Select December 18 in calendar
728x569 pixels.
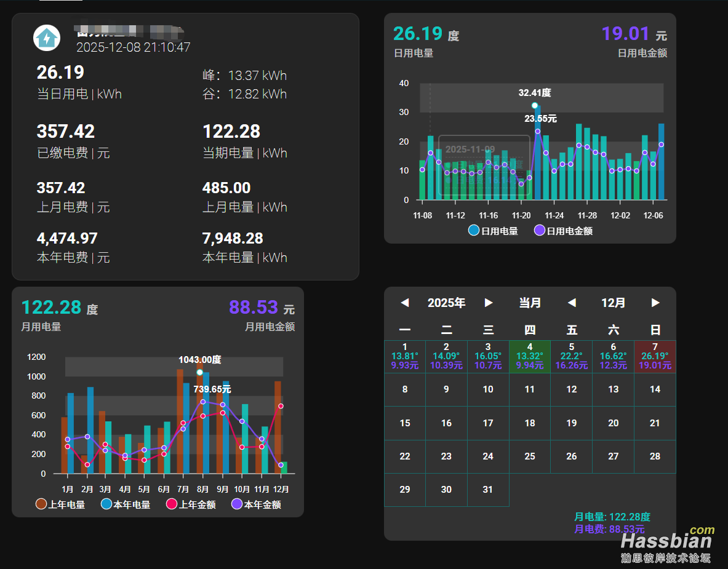click(x=530, y=423)
